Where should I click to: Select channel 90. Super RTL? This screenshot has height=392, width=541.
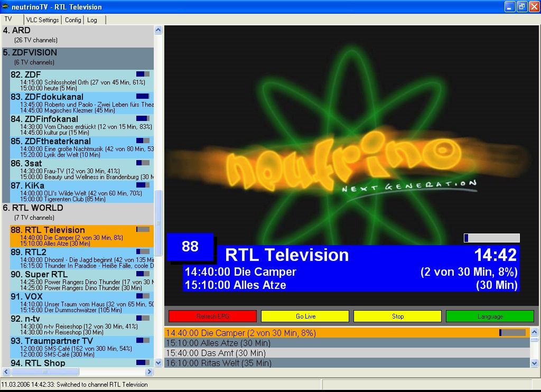tap(82, 280)
